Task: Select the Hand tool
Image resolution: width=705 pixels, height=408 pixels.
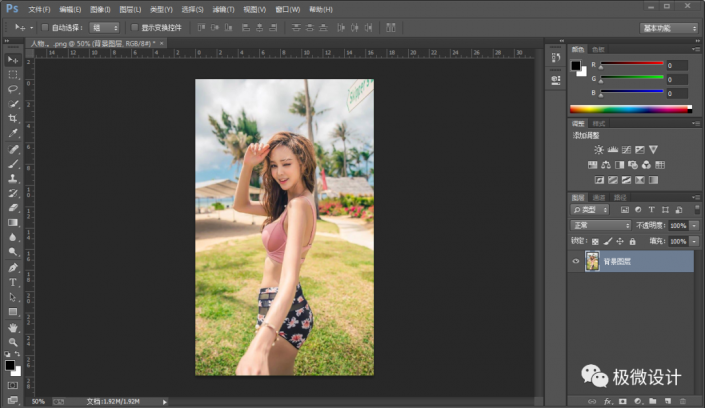Action: [x=13, y=327]
